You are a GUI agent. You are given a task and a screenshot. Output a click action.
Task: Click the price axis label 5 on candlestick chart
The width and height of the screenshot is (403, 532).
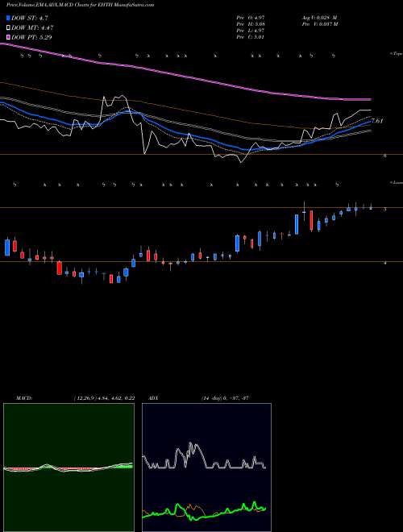point(384,210)
